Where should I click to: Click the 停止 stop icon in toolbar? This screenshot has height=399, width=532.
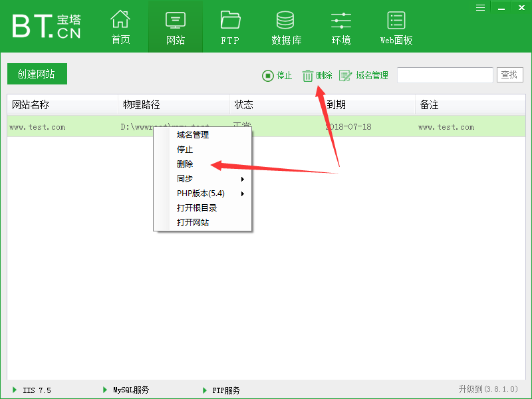click(276, 75)
